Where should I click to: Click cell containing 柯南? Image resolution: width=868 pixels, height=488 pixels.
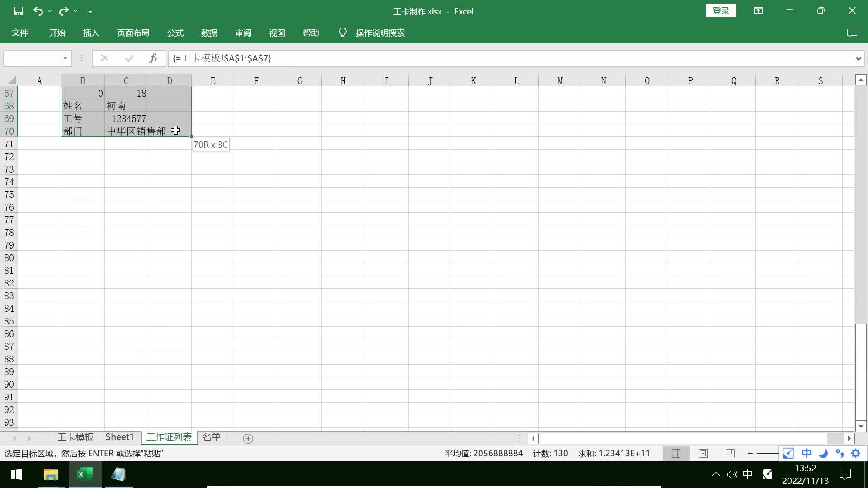pyautogui.click(x=126, y=106)
